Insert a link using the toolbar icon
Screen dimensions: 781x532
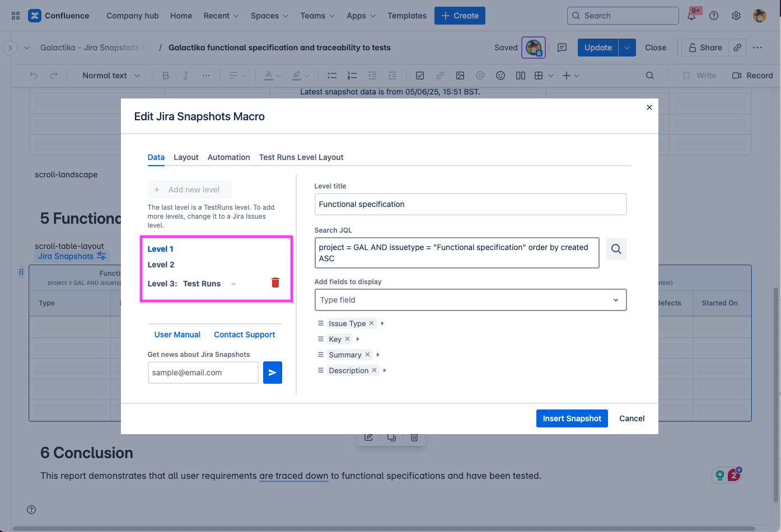click(x=440, y=75)
